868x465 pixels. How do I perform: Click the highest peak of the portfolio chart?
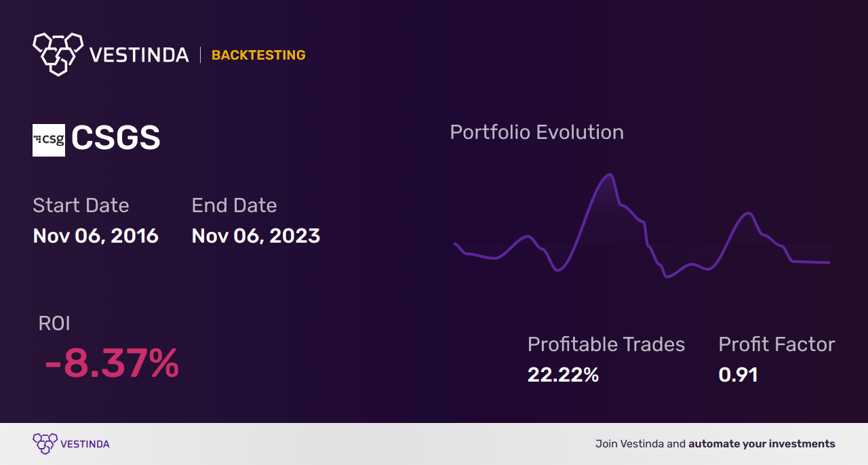click(610, 175)
